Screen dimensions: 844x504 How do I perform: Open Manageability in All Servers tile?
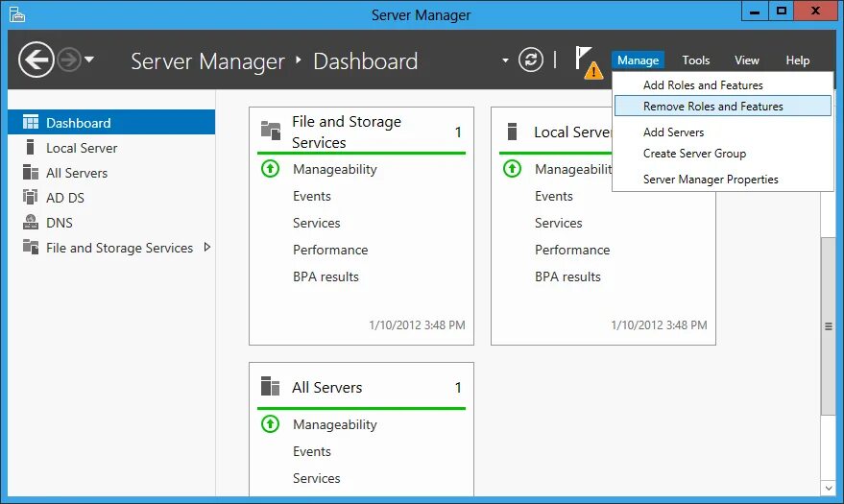pyautogui.click(x=335, y=424)
